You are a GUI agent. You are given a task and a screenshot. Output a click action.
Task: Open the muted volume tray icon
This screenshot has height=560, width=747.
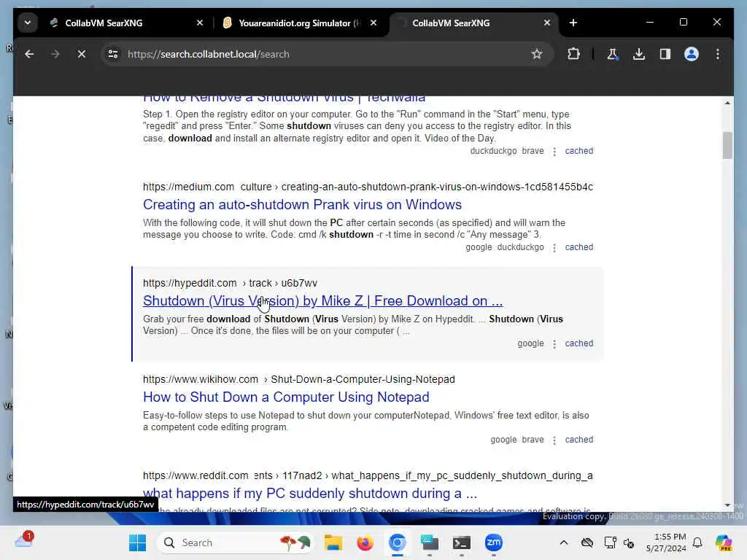pyautogui.click(x=628, y=543)
